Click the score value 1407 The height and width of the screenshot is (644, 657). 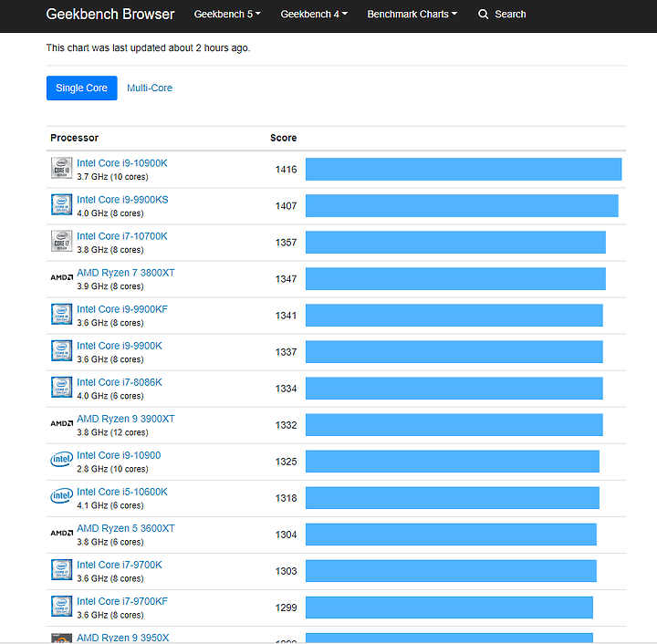point(286,205)
